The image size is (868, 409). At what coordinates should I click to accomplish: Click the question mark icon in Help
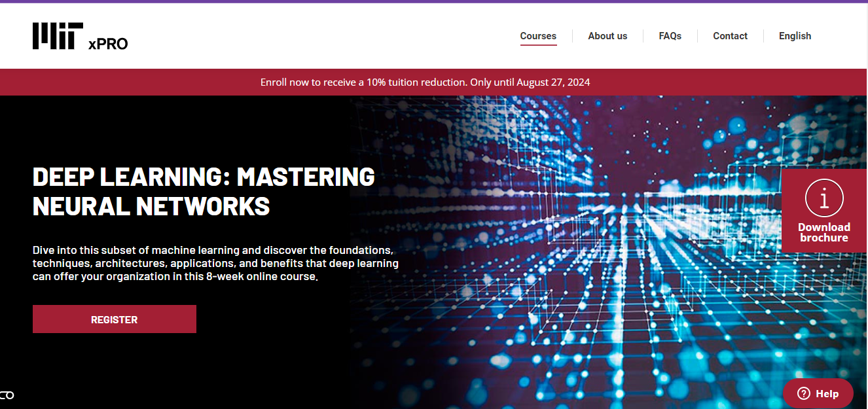pos(803,393)
